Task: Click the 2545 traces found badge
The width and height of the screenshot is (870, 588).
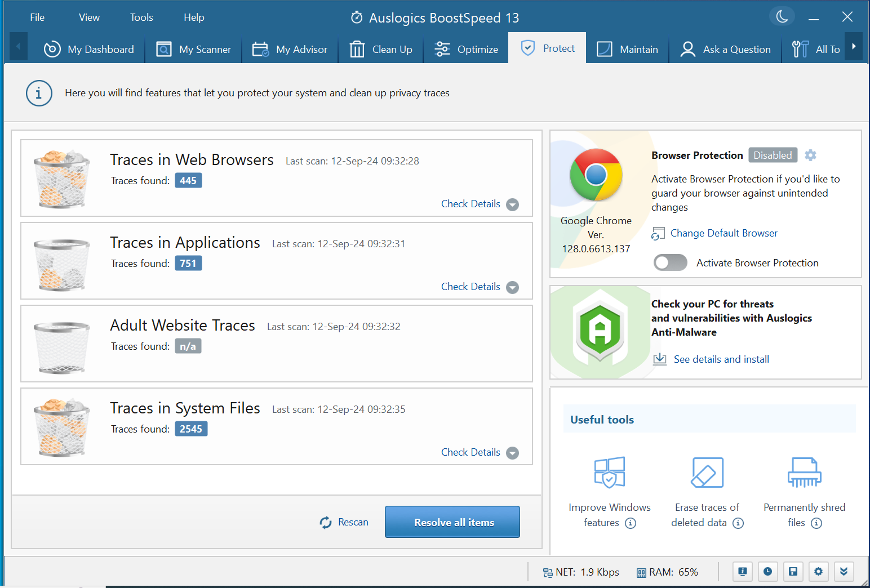Action: tap(191, 429)
